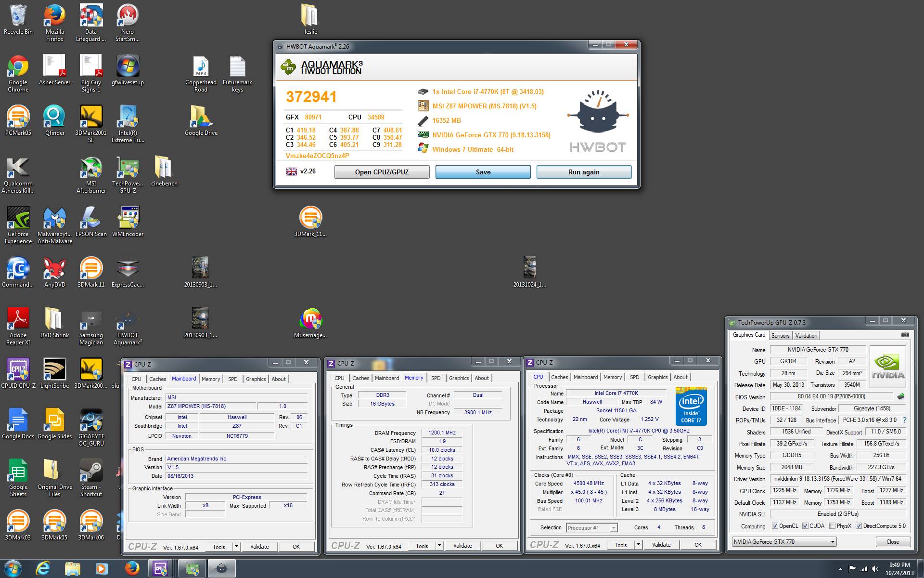Click Run again in Aquamark
Image resolution: width=924 pixels, height=578 pixels.
pos(584,172)
